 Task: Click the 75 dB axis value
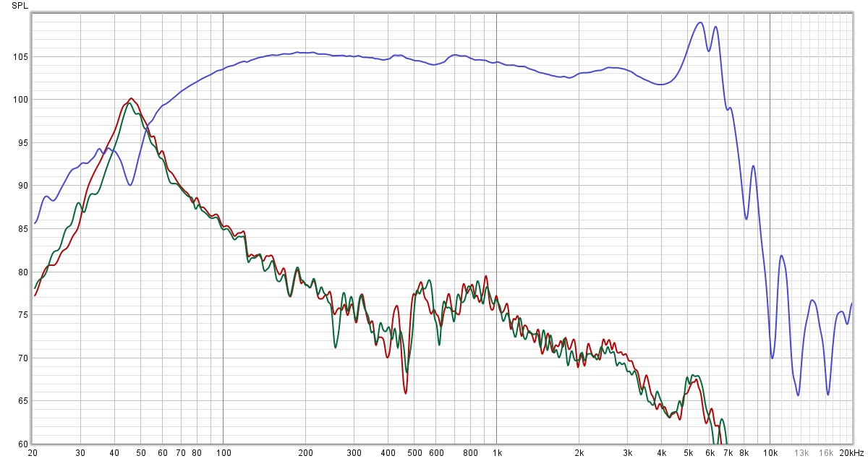(22, 315)
